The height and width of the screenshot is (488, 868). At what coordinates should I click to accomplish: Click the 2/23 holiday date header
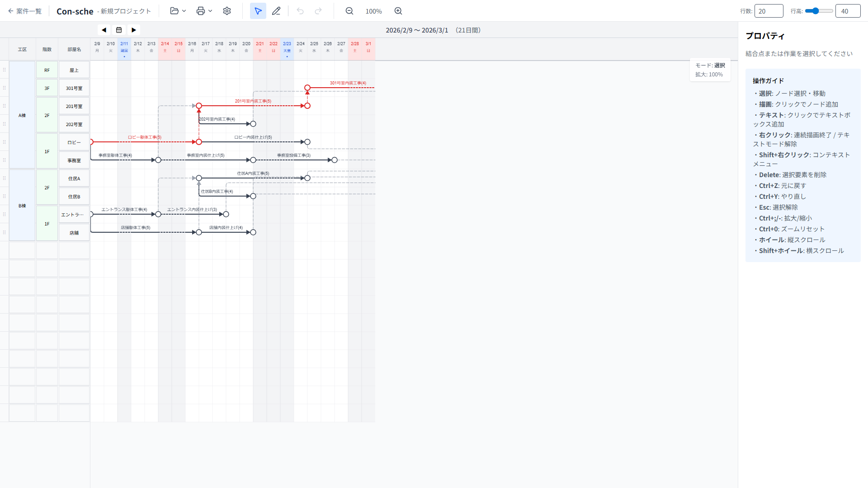click(x=287, y=48)
